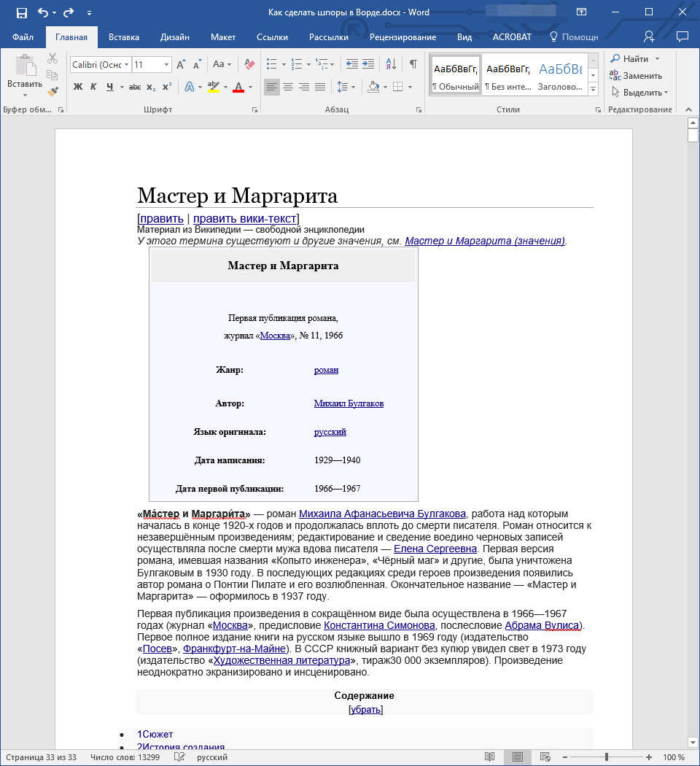Screen dimensions: 700x766
Task: Open the font name dropdown
Action: point(126,65)
